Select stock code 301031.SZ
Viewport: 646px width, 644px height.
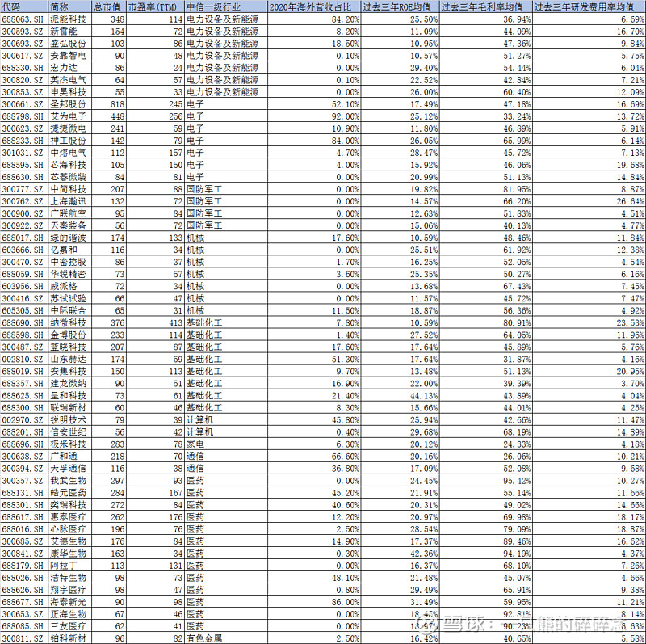pos(23,153)
